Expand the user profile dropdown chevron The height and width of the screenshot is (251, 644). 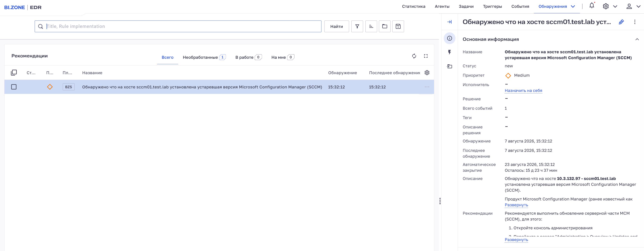pos(638,6)
